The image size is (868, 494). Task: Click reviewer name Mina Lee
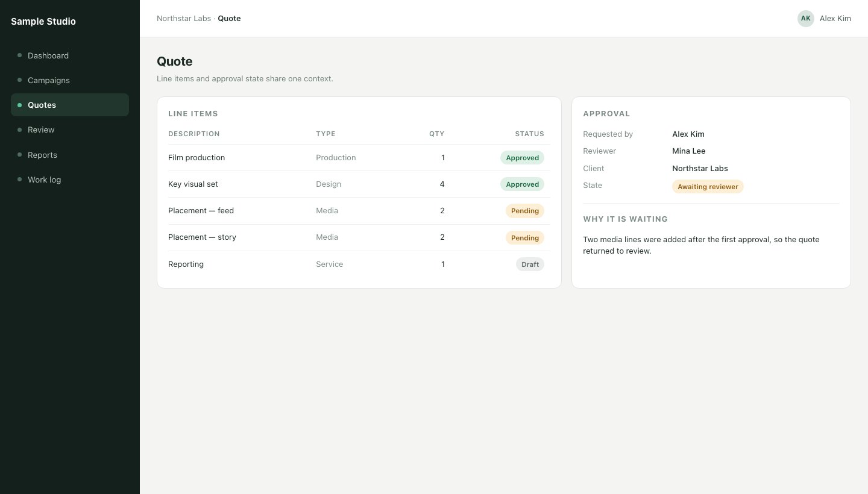(x=689, y=151)
